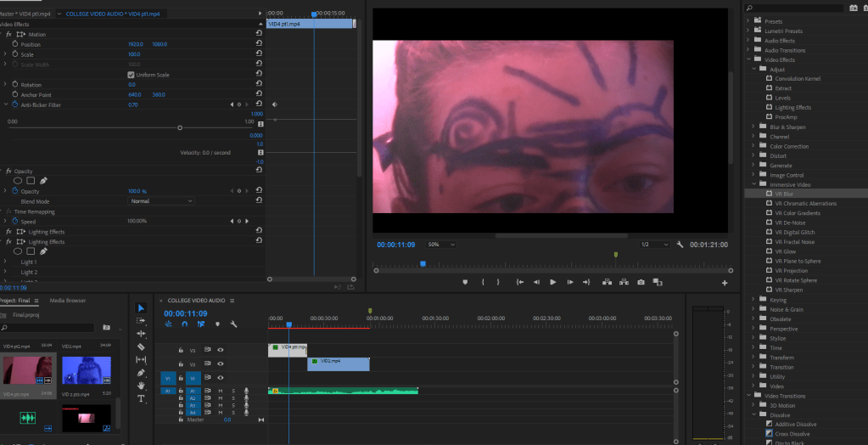
Task: Select the VR Glow effect
Action: point(784,251)
